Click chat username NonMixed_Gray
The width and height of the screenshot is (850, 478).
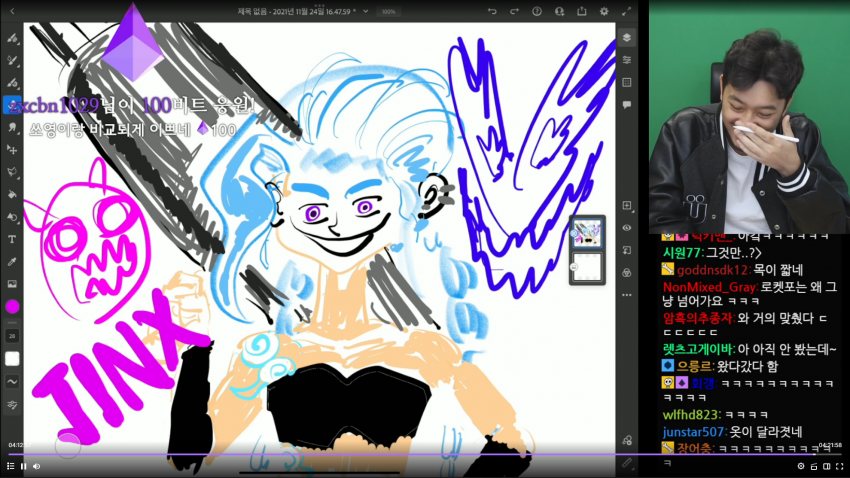[710, 287]
